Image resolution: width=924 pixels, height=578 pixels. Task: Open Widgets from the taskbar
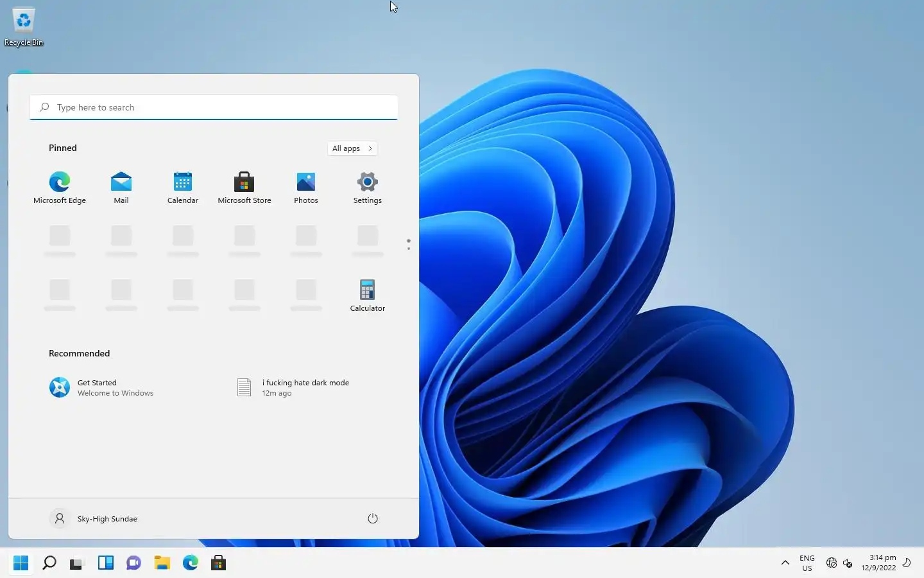(x=105, y=563)
